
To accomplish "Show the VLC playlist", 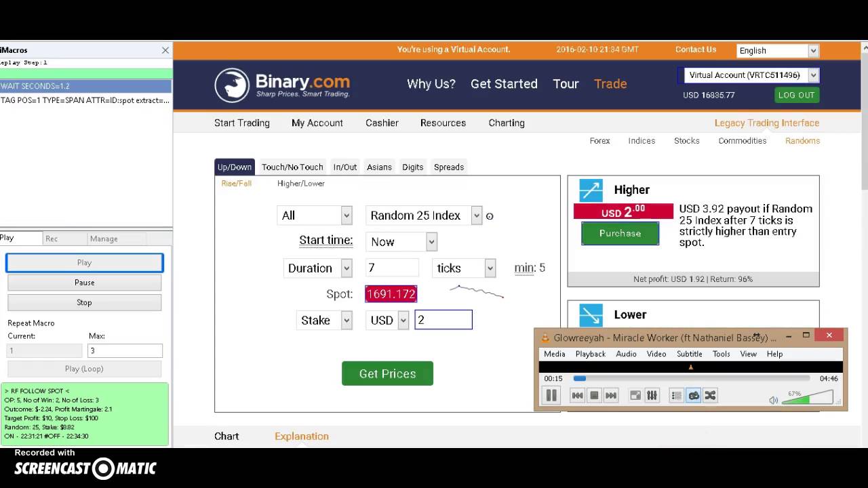I will tap(676, 396).
